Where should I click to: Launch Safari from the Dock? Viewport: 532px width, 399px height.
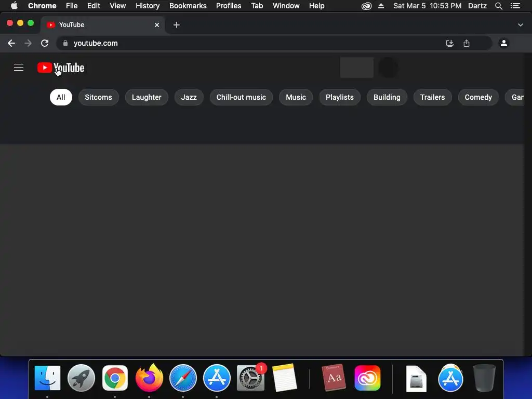183,378
